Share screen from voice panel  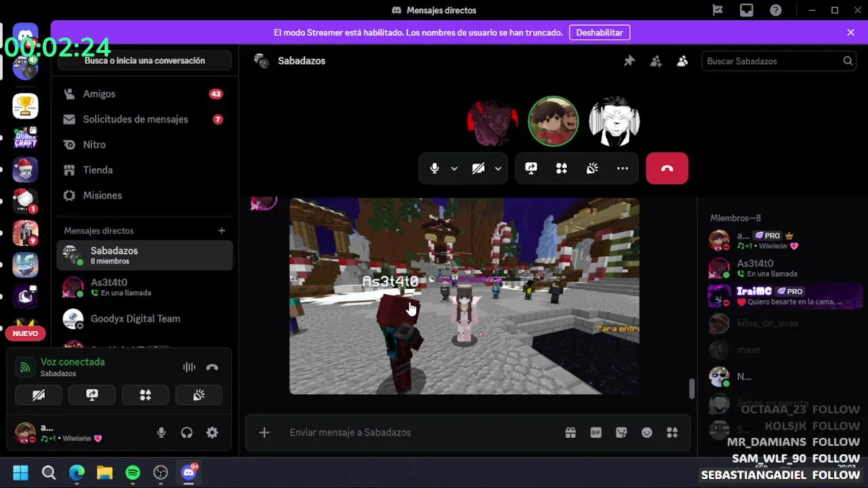[92, 395]
